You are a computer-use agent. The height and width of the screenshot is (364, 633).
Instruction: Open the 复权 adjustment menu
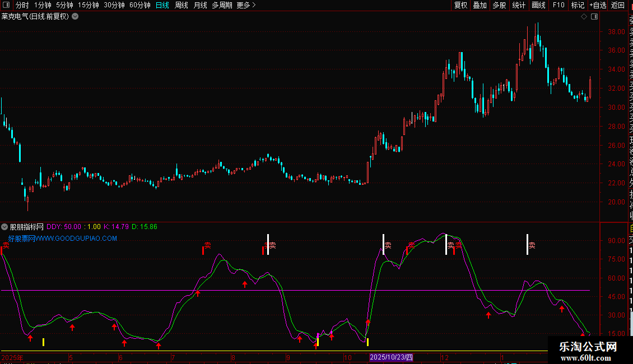tap(460, 5)
